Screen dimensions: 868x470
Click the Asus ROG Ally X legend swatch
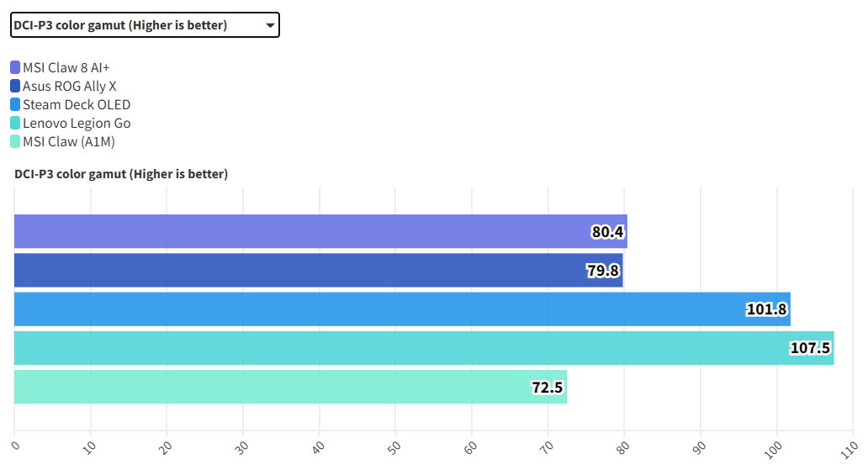tap(16, 86)
